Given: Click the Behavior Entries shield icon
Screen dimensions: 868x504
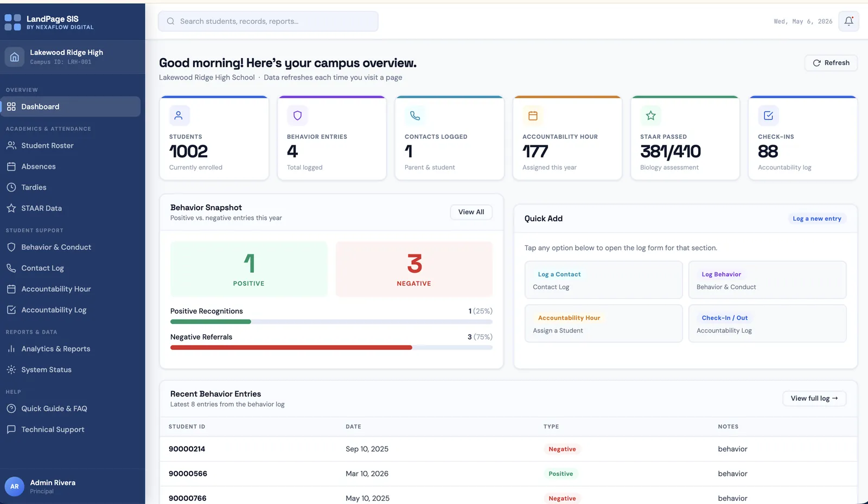Looking at the screenshot, I should (x=297, y=116).
